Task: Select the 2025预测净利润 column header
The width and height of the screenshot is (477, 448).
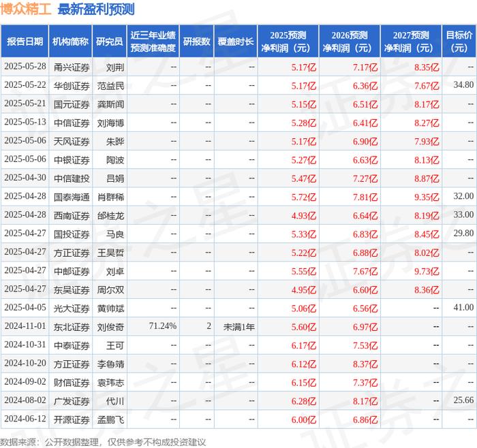Action: point(288,42)
